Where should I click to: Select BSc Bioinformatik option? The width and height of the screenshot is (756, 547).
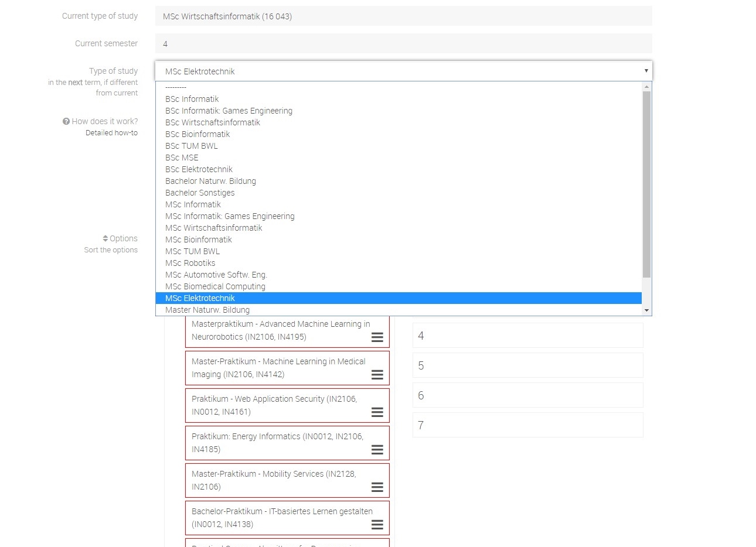(399, 134)
